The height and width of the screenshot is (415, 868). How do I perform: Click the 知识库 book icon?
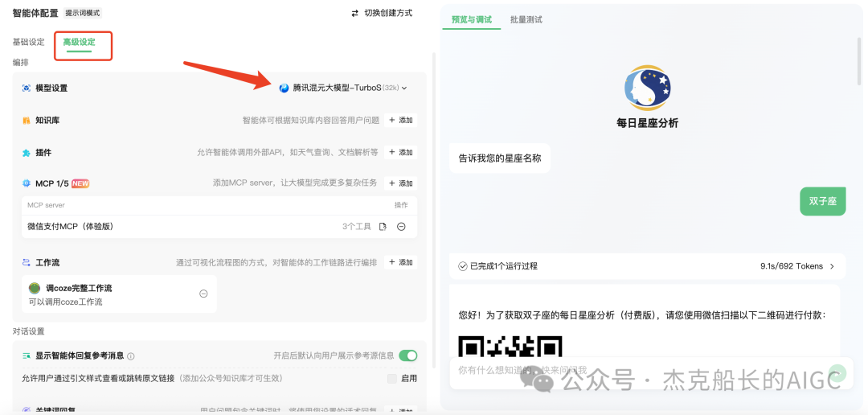coord(26,120)
